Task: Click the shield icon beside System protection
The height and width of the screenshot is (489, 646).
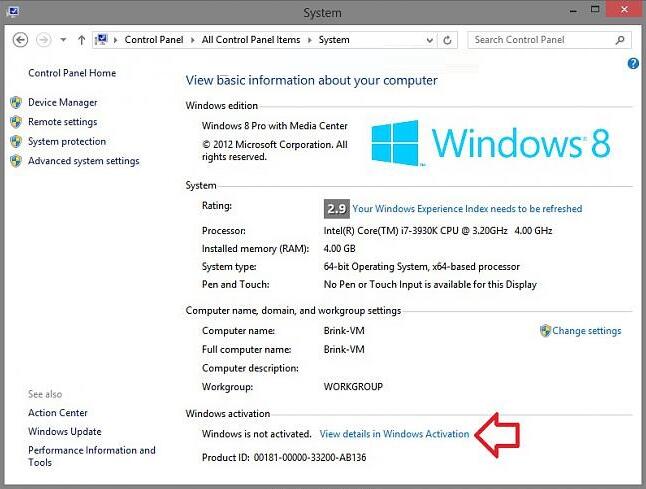Action: coord(16,141)
